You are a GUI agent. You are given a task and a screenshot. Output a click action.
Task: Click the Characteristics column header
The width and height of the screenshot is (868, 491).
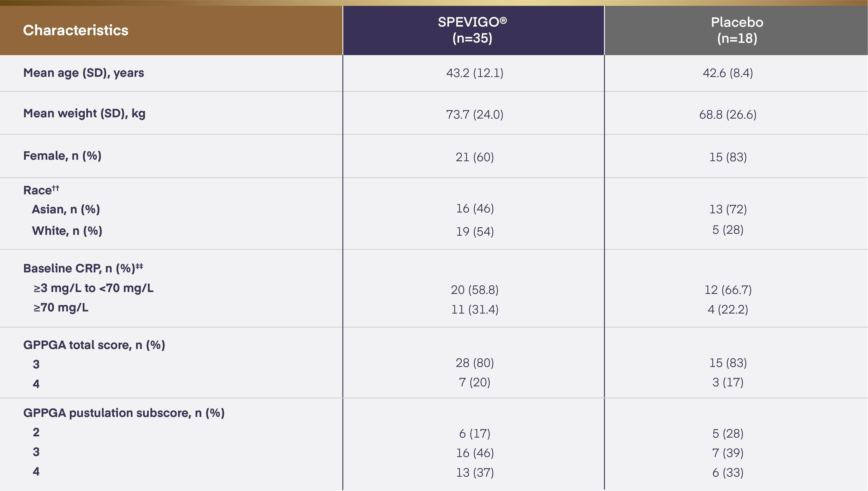coord(76,30)
